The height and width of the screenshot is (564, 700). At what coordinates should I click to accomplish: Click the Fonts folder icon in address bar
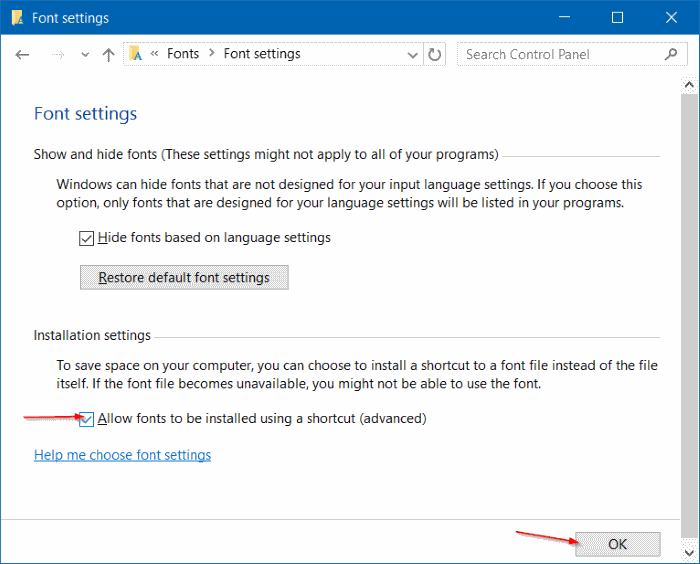[x=136, y=54]
